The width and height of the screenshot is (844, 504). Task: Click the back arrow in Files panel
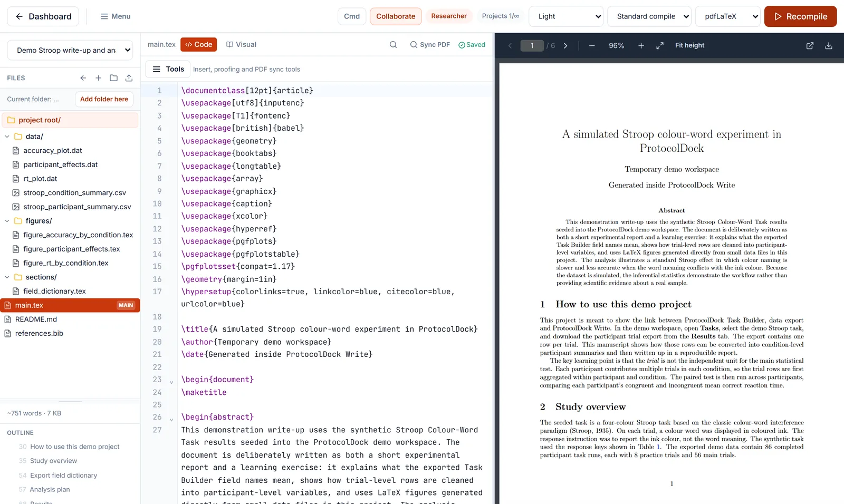83,78
